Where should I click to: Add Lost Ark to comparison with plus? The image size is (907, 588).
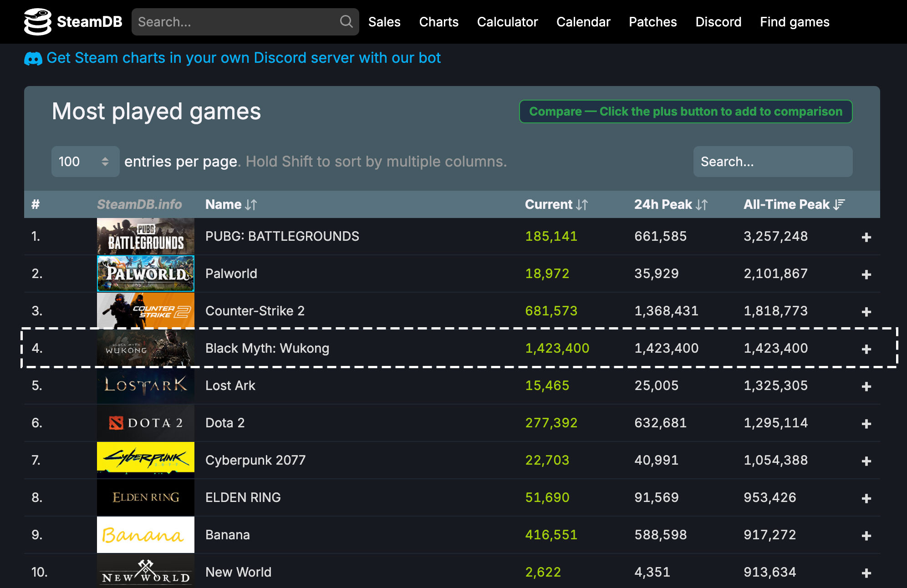point(866,386)
